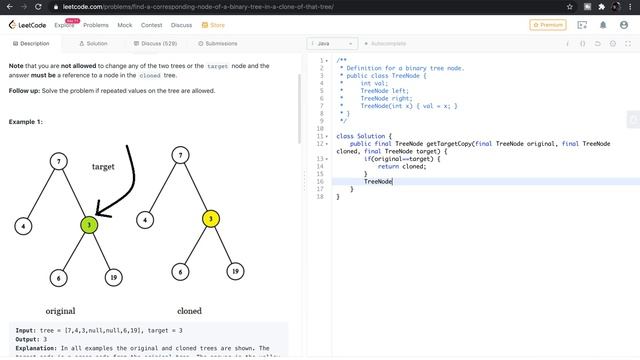Screen dimensions: 640x360
Task: Click the Input tree example text
Action: pyautogui.click(x=99, y=331)
